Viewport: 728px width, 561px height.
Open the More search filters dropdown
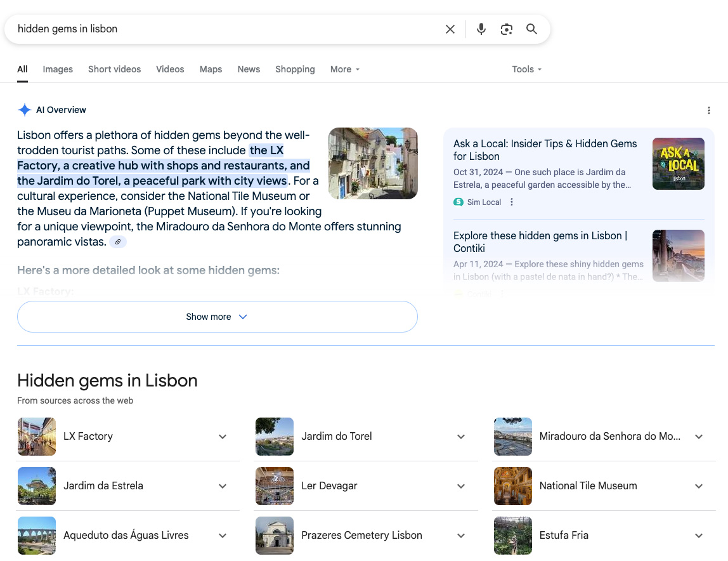pos(345,69)
